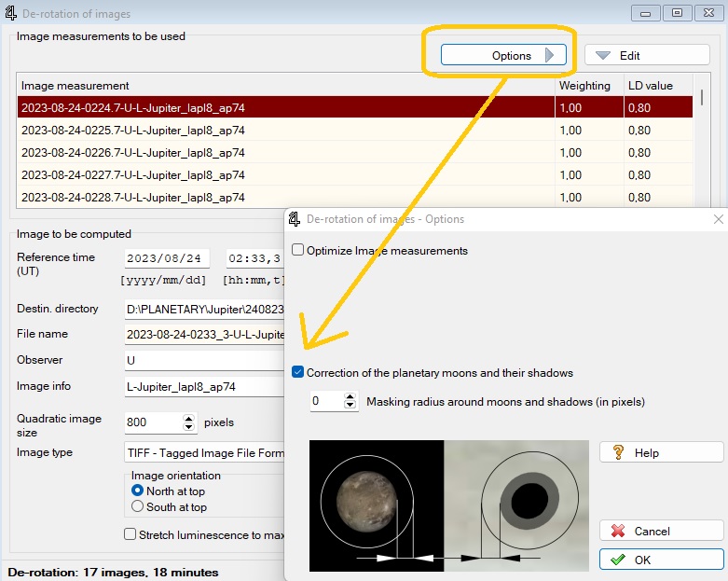
Task: Enable Optimize Image measurements checkbox
Action: tap(298, 250)
